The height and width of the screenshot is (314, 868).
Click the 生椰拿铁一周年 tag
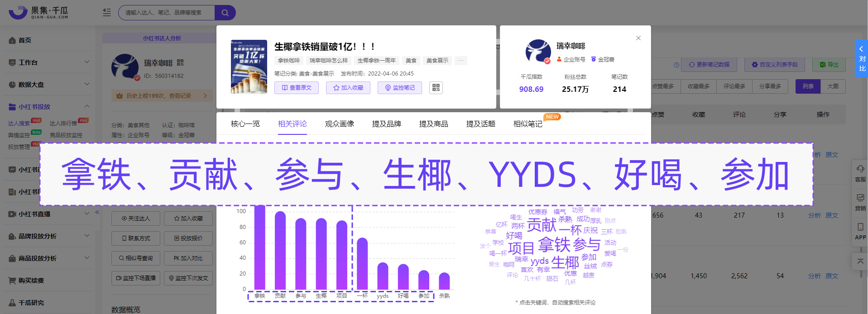376,61
